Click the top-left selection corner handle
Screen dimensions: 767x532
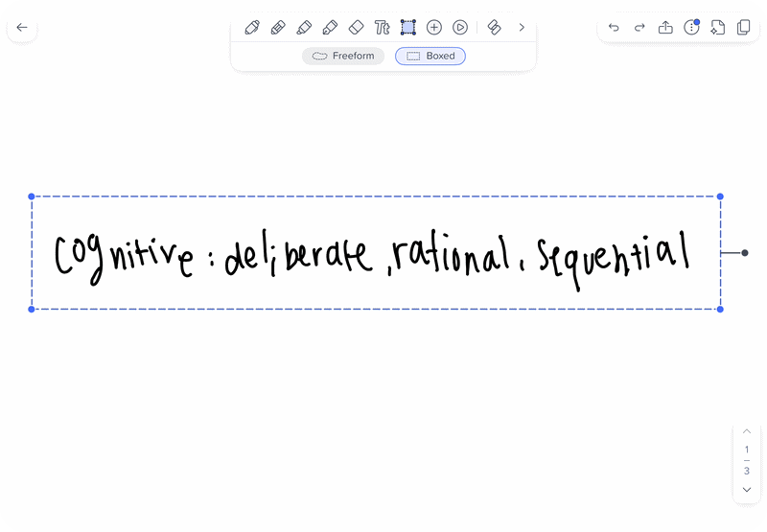[32, 197]
